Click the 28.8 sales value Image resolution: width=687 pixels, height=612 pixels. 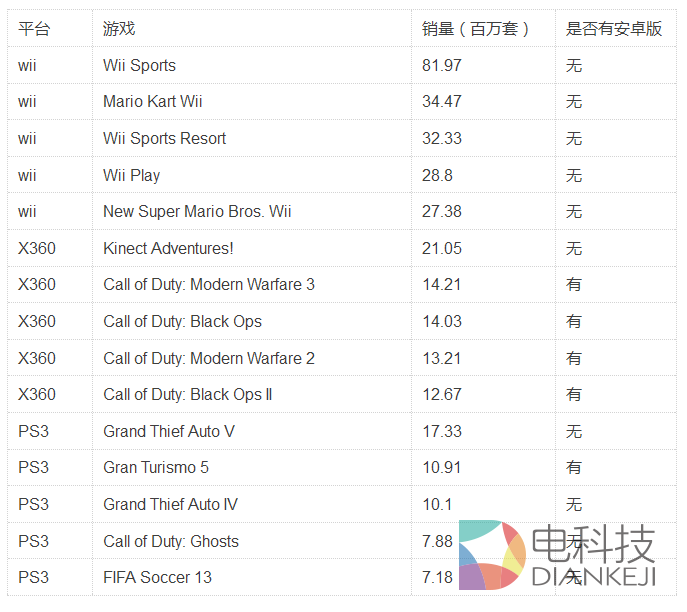click(437, 175)
